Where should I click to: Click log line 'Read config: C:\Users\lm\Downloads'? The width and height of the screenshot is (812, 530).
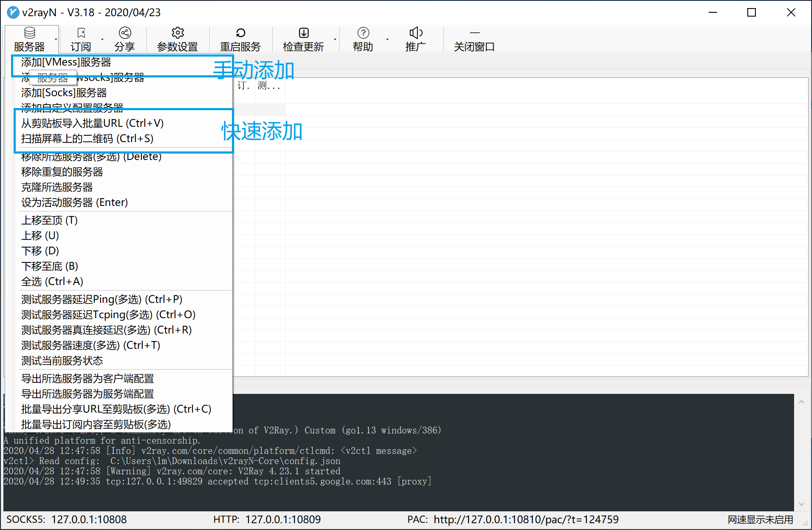pos(172,461)
